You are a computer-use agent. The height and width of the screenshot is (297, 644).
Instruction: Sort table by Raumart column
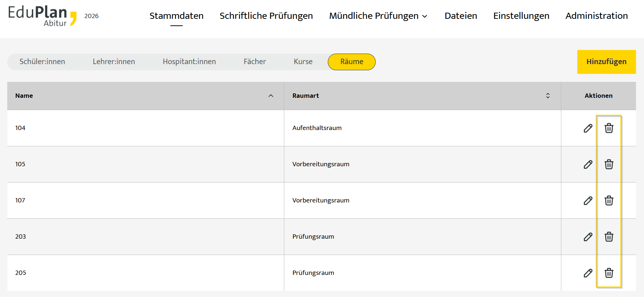548,96
